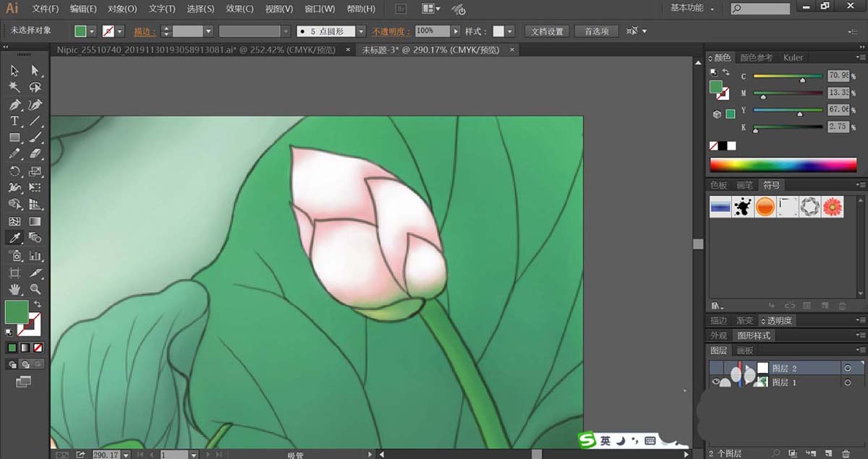Toggle visibility eye of 图层 1
Image resolution: width=868 pixels, height=459 pixels.
point(715,382)
